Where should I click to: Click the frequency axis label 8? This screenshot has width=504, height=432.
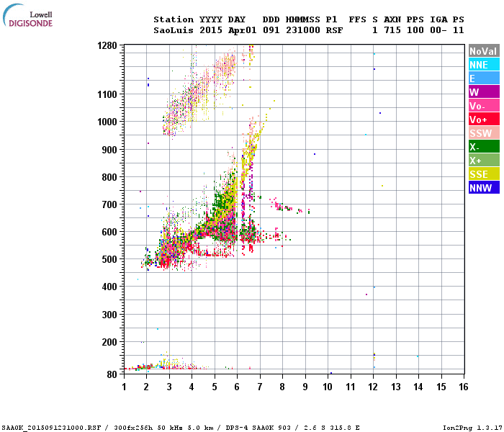(282, 387)
